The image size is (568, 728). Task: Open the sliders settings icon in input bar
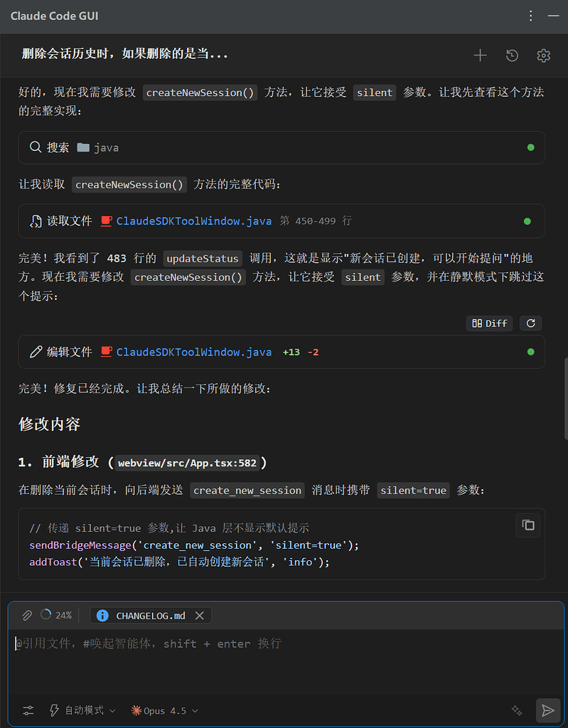tap(28, 710)
